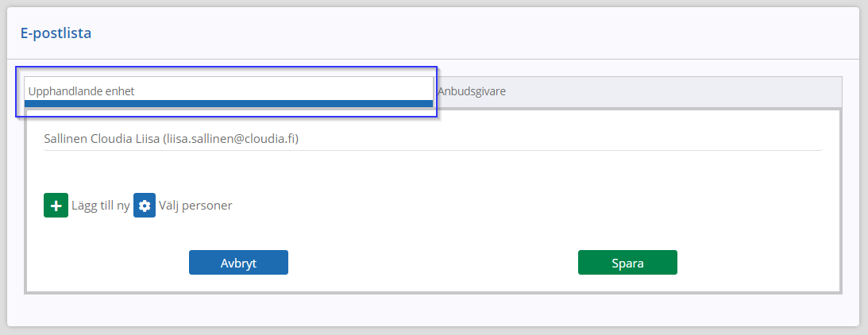
Task: Click the green plus icon
Action: click(56, 206)
